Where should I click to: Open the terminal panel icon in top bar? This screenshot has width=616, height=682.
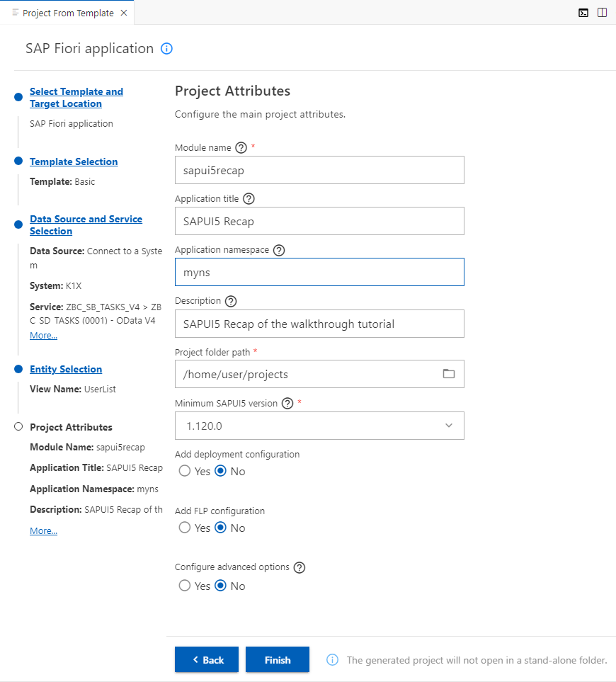tap(583, 13)
